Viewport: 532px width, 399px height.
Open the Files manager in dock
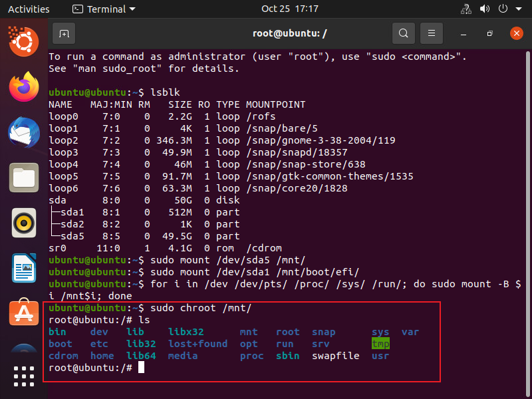[x=24, y=178]
